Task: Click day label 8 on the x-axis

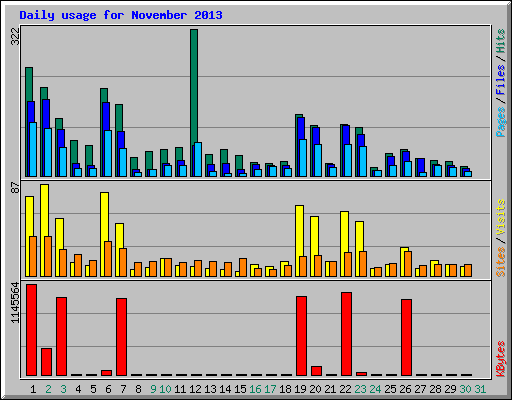Action: click(x=138, y=389)
